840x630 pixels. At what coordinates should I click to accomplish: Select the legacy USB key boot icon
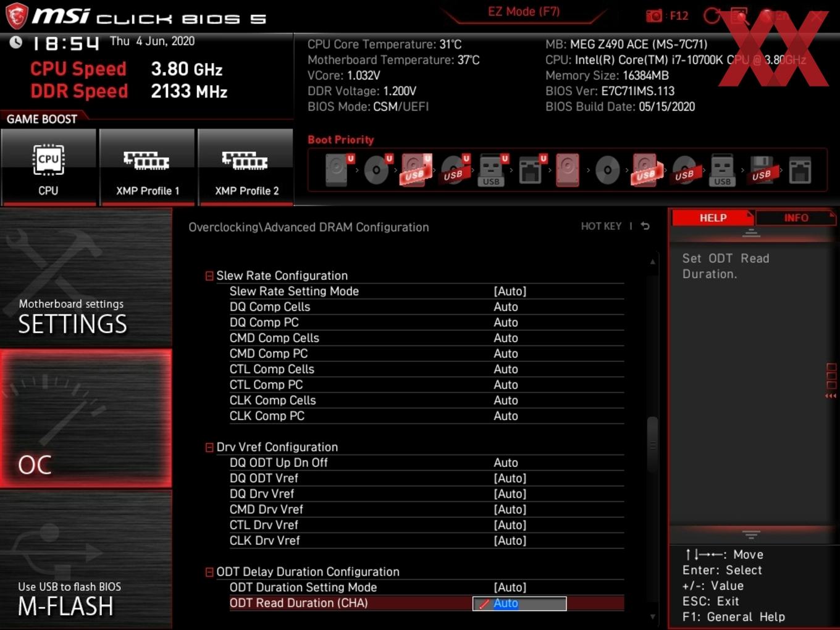[x=723, y=170]
